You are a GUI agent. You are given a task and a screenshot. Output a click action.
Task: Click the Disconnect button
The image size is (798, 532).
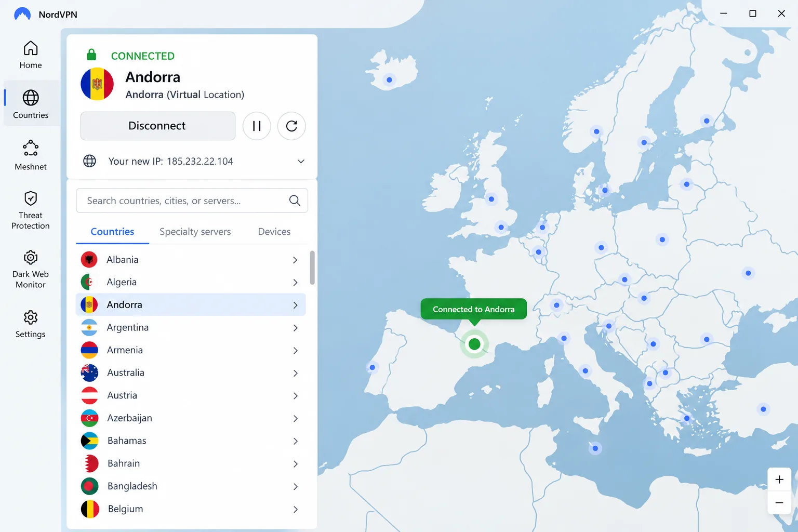click(x=157, y=126)
